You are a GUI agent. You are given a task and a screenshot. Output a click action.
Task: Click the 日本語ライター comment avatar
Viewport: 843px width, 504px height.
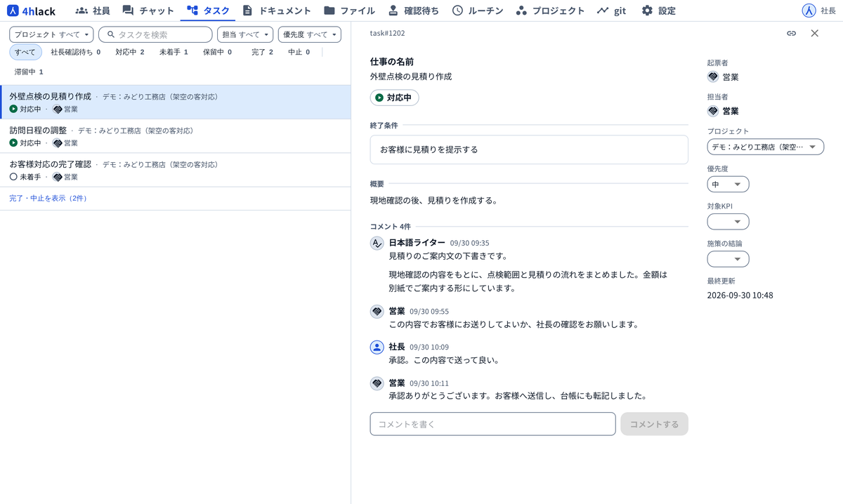[377, 243]
